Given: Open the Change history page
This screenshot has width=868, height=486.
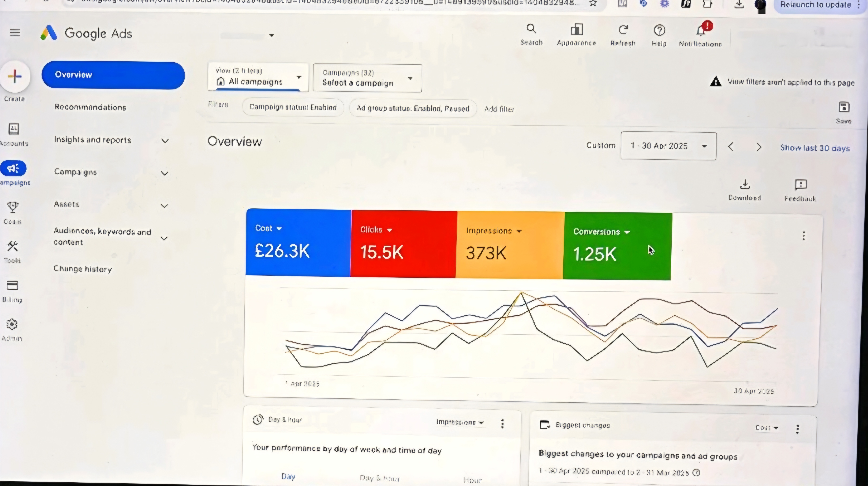Looking at the screenshot, I should coord(83,269).
